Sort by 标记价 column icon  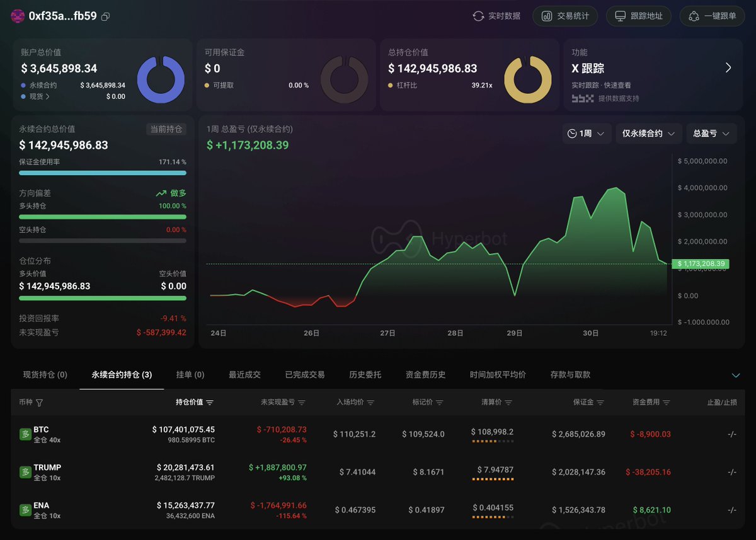[x=439, y=403]
